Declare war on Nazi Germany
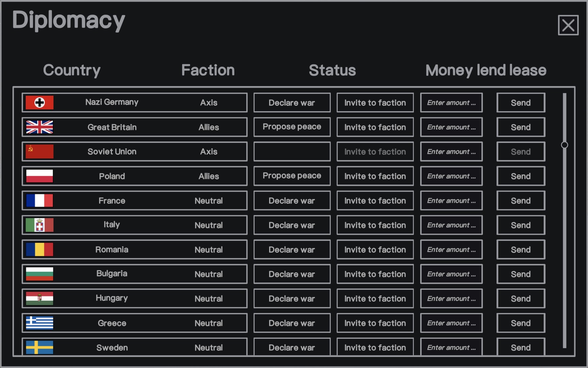The width and height of the screenshot is (588, 368). pyautogui.click(x=292, y=103)
